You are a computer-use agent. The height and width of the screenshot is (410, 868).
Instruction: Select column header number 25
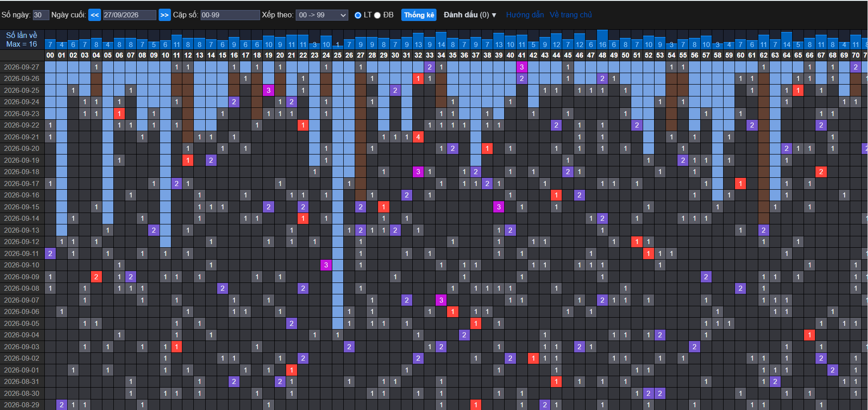point(338,55)
